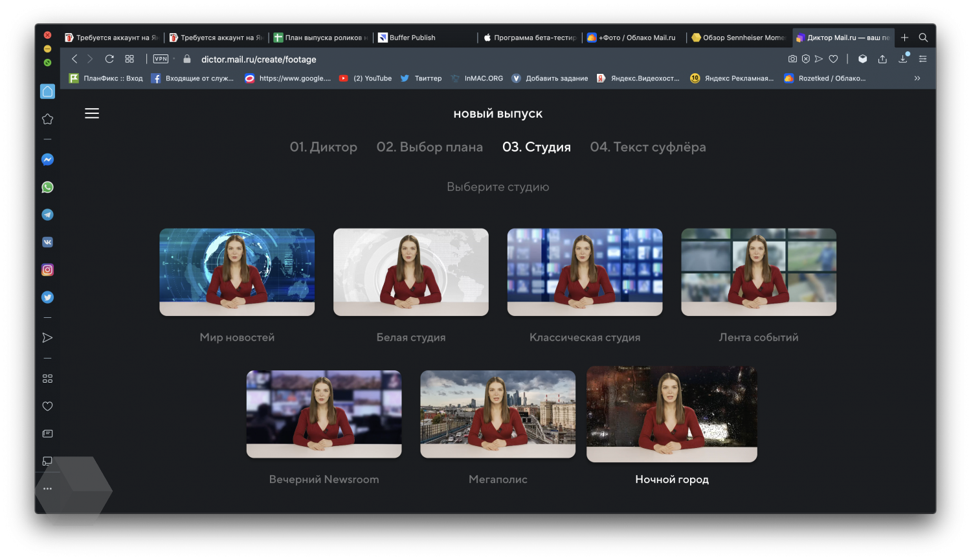The image size is (971, 560).
Task: Open the downloads panel
Action: pyautogui.click(x=903, y=59)
